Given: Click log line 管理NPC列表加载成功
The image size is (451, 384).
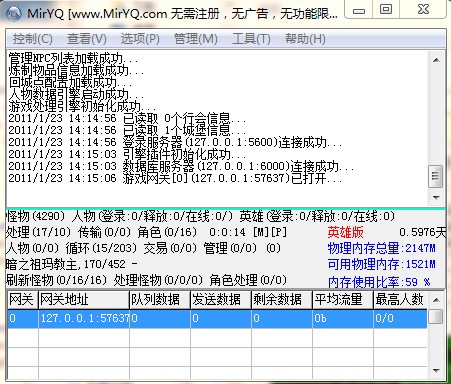Looking at the screenshot, I should pos(73,58).
